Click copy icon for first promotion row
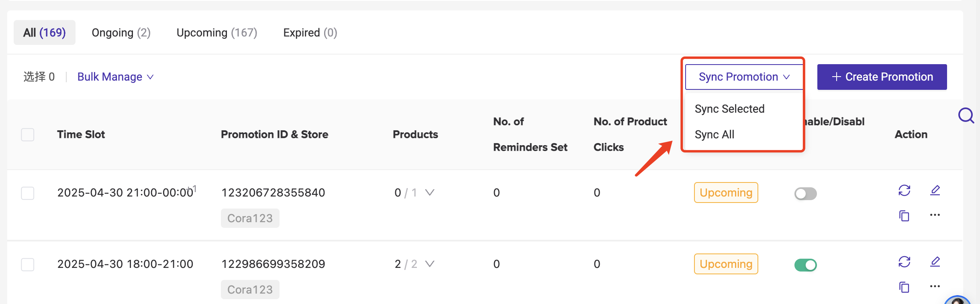 (904, 216)
